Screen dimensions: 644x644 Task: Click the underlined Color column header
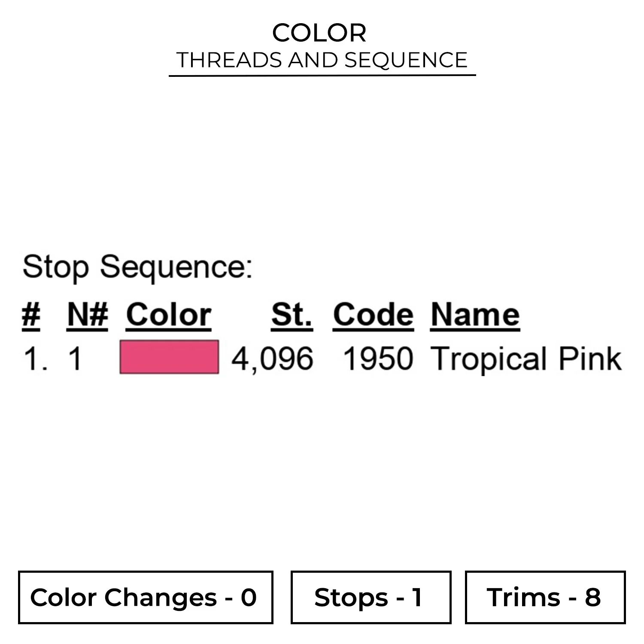[x=169, y=315]
